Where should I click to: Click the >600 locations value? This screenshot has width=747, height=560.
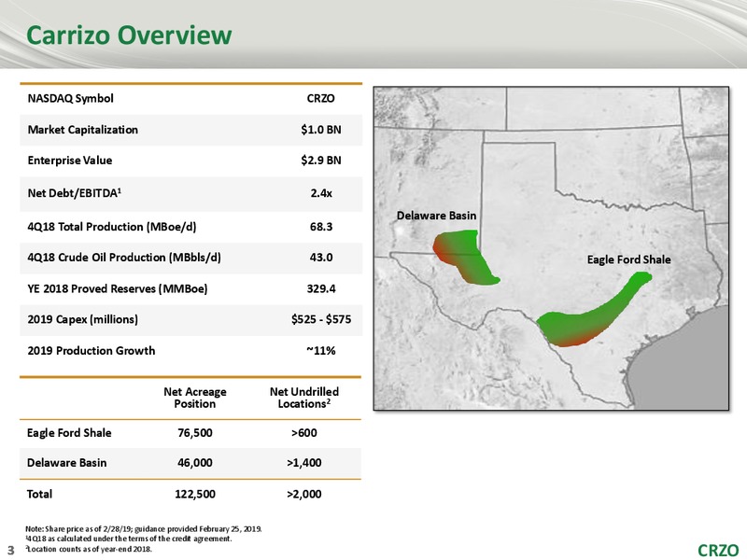pos(304,433)
